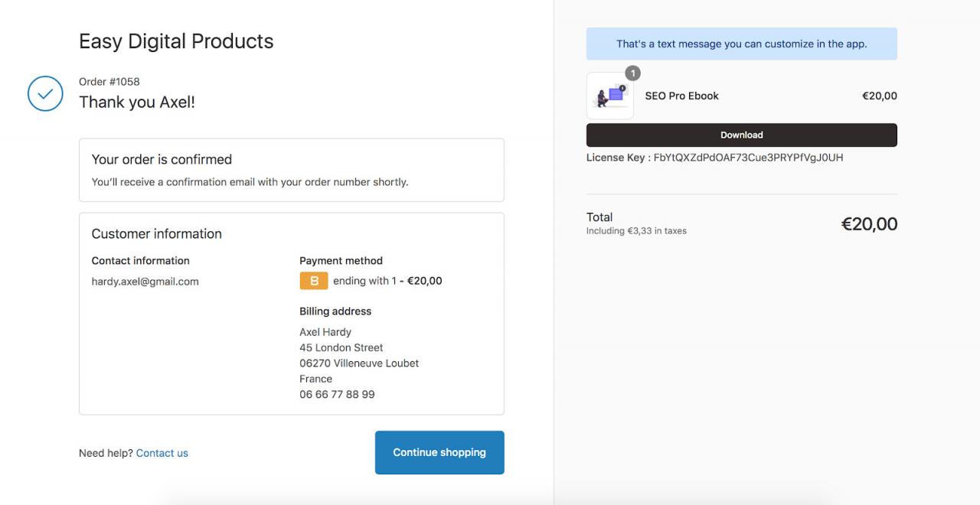Click the order confirmed checkmark icon
This screenshot has height=505, width=980.
45,93
